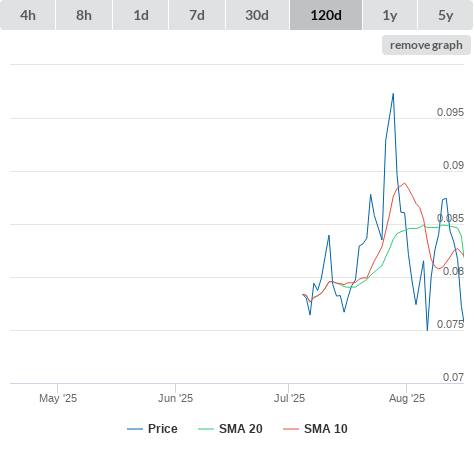The image size is (474, 455).
Task: Click the Aug '25 axis label
Action: (407, 398)
